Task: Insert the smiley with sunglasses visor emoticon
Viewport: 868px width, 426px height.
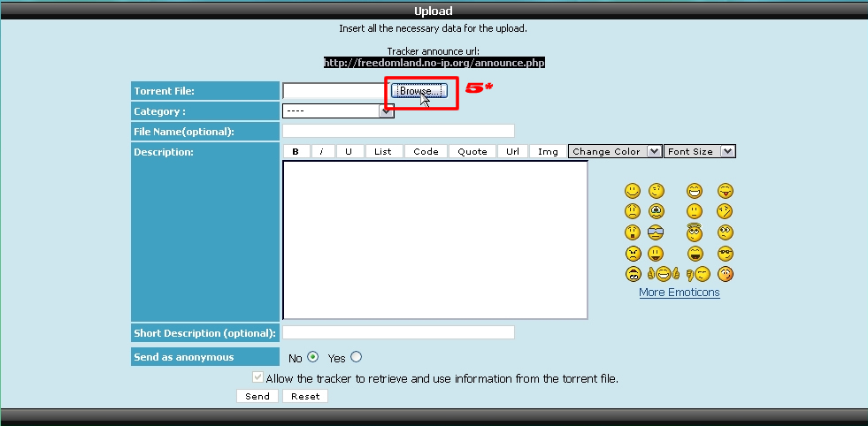Action: click(x=656, y=232)
